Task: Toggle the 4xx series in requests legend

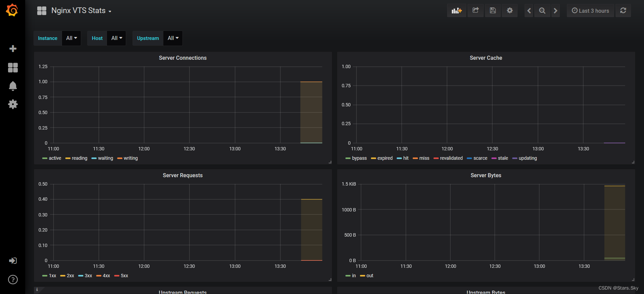Action: [106, 276]
